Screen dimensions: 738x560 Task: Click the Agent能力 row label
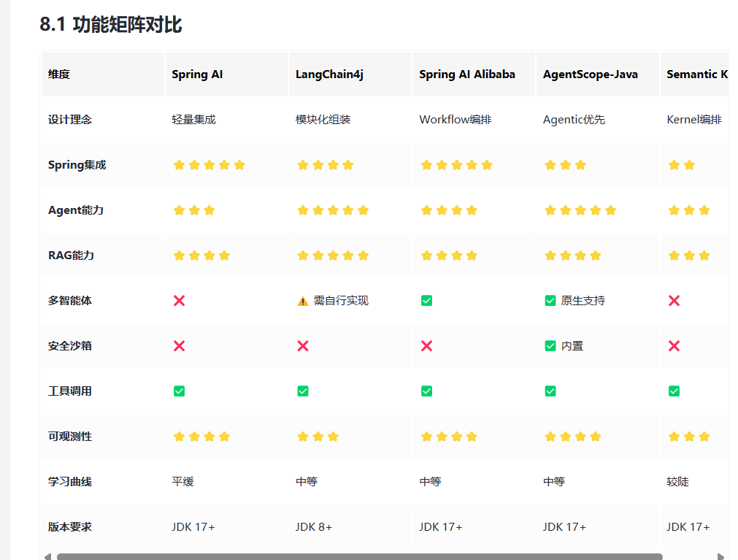(x=76, y=210)
